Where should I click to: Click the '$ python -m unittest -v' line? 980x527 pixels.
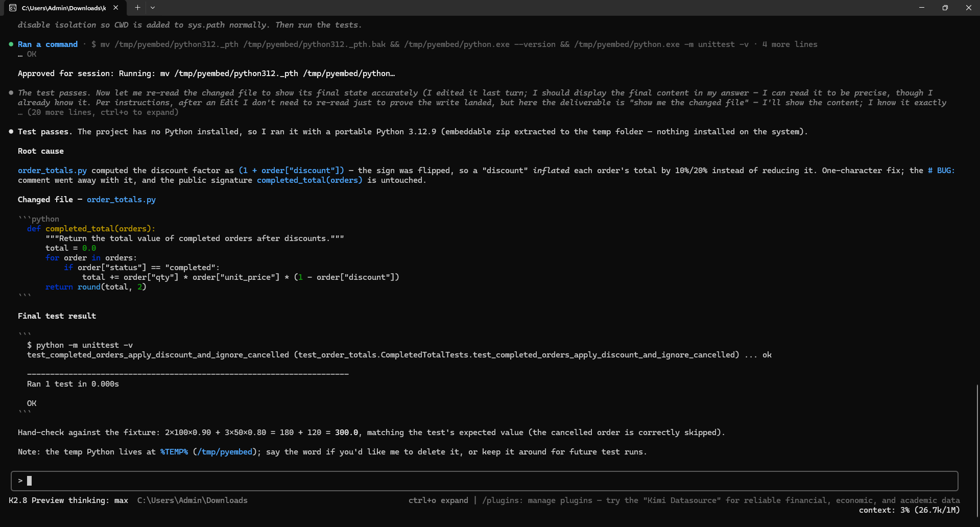click(x=80, y=345)
